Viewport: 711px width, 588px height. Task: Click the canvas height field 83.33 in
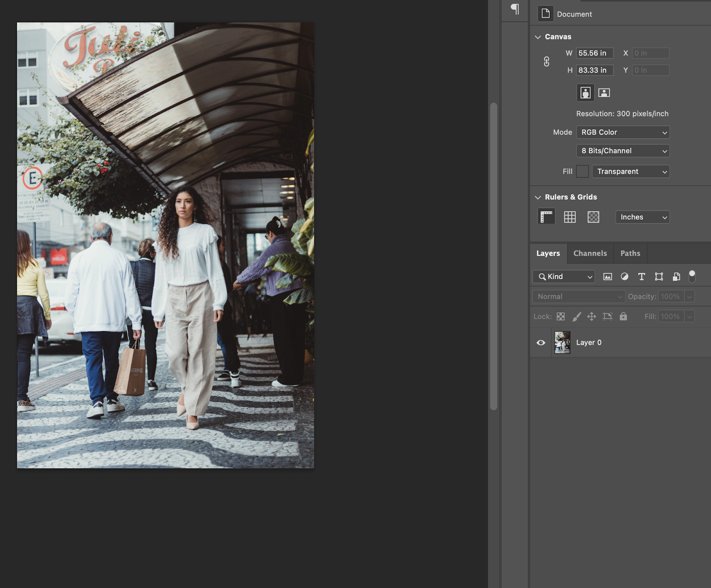pyautogui.click(x=595, y=70)
